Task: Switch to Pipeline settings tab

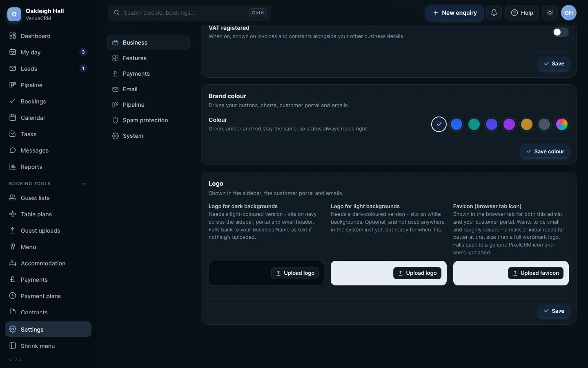Action: (x=149, y=105)
